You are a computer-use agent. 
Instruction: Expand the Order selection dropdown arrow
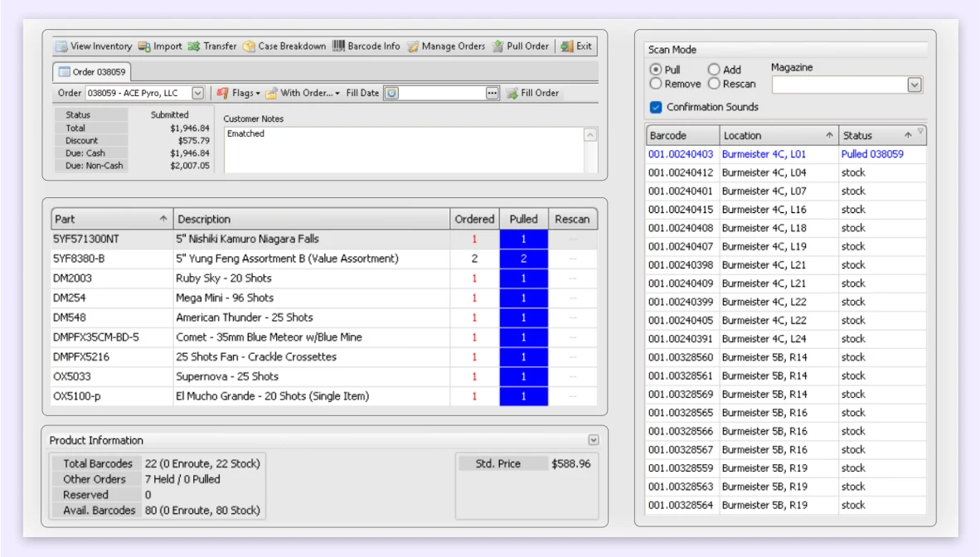pos(197,93)
